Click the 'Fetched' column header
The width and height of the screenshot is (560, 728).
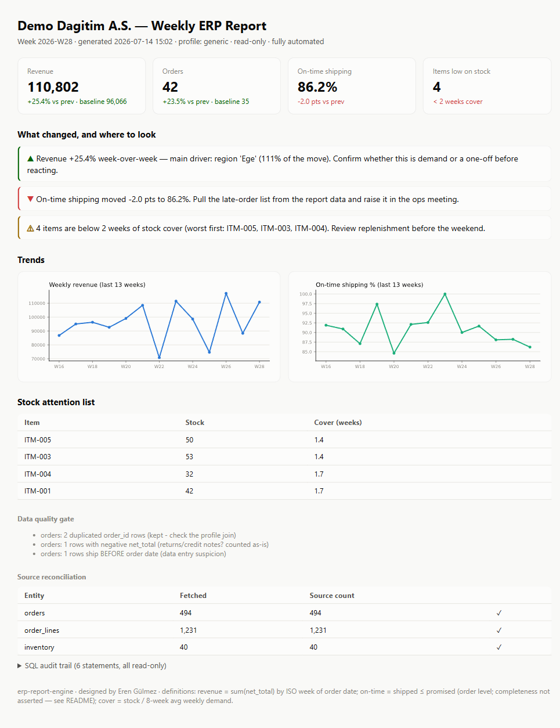click(x=193, y=596)
